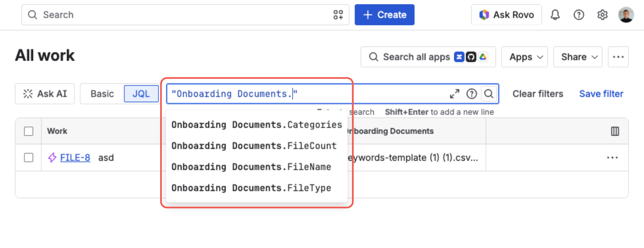Click the 'asd' summary text
Viewport: 644px width, 248px height.
click(106, 158)
